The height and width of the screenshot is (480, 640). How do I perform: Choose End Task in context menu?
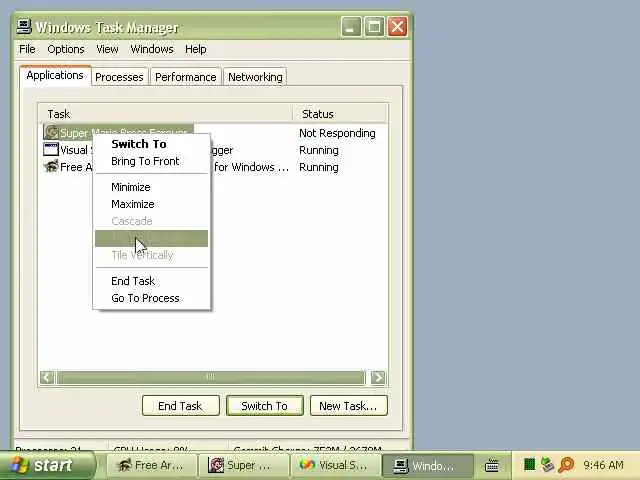coord(151,281)
